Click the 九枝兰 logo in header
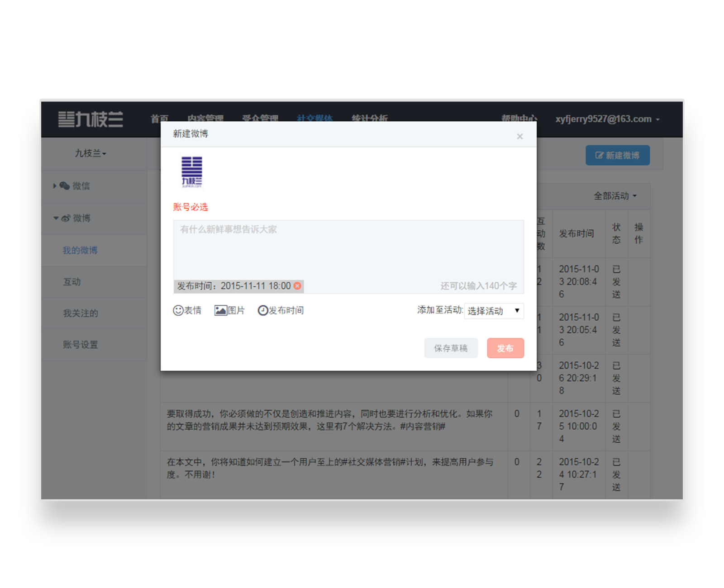 pos(90,119)
